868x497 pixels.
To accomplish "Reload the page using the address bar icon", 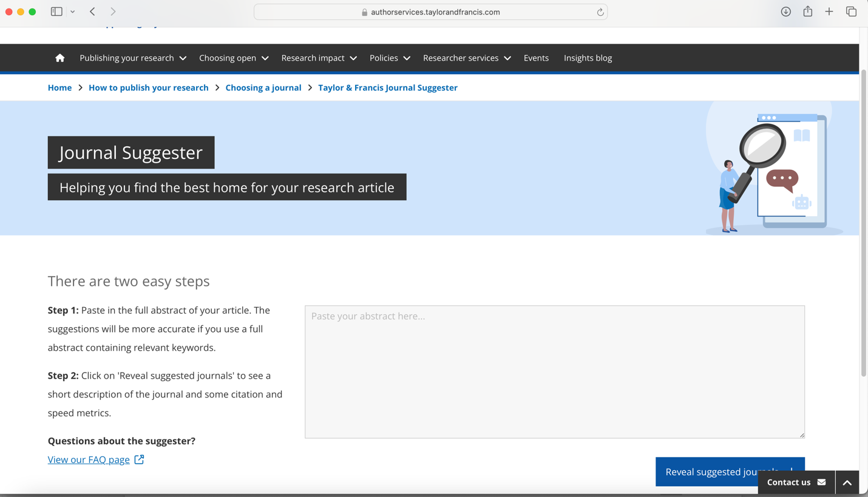I will [600, 11].
